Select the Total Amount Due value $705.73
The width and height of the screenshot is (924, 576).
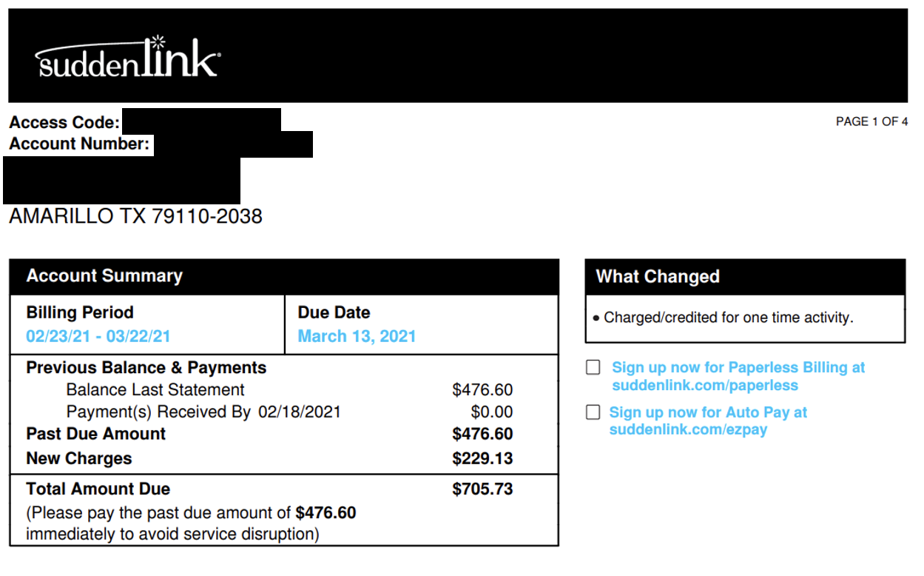pyautogui.click(x=482, y=489)
